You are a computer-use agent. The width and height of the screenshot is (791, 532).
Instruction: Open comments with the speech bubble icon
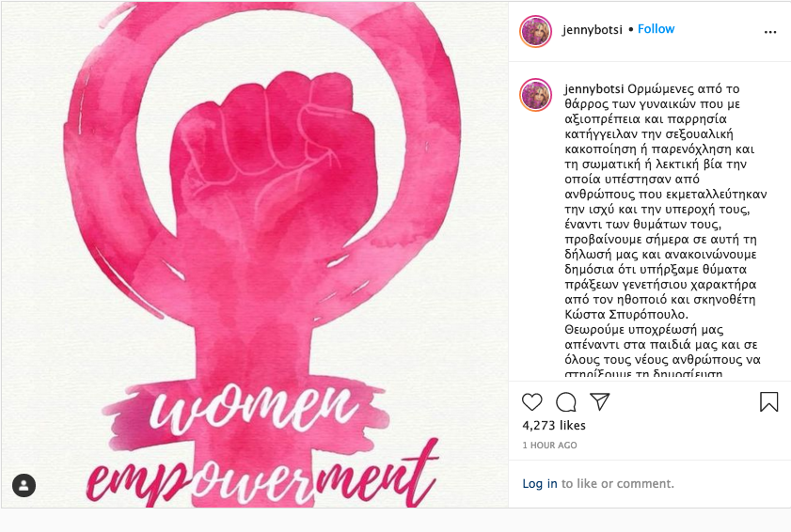click(x=566, y=402)
